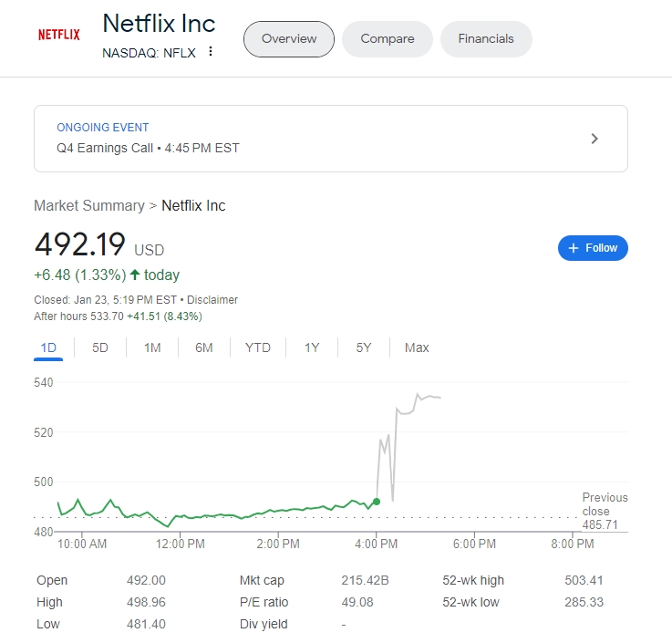672x643 pixels.
Task: Click the 12:00 PM axis label
Action: tap(180, 544)
